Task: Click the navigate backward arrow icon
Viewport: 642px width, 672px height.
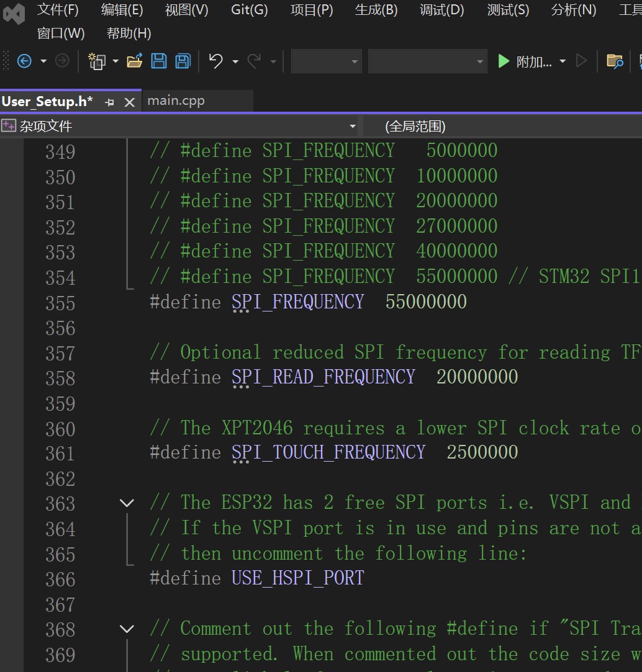Action: [x=24, y=61]
